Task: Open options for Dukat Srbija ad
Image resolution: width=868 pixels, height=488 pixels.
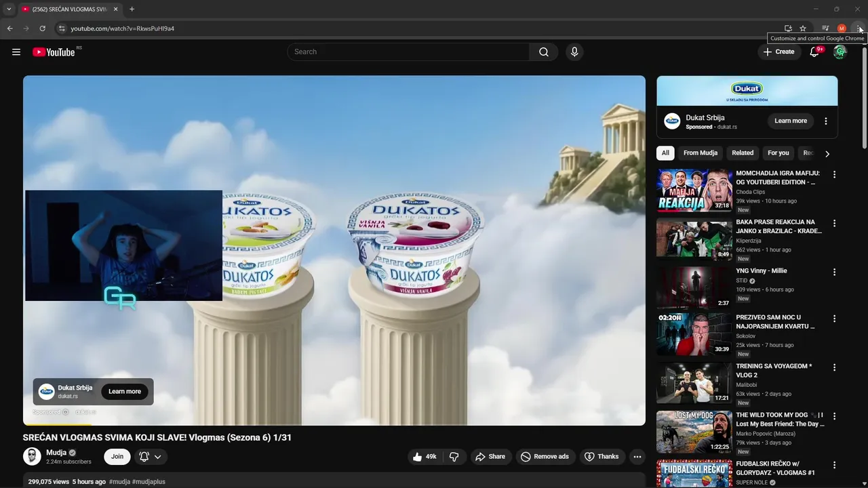Action: [x=826, y=121]
